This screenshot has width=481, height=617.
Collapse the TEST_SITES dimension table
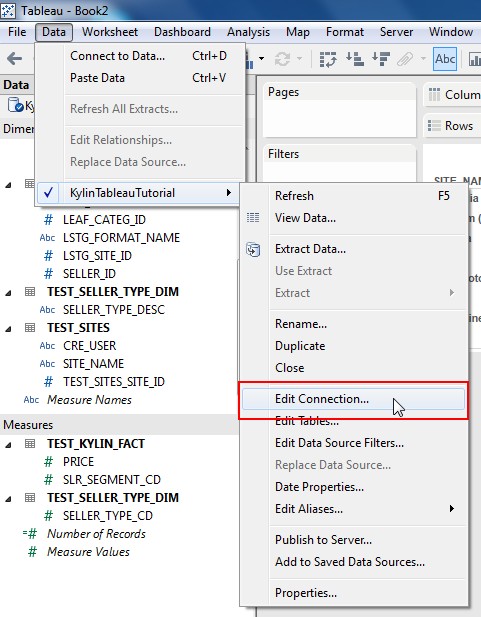coord(8,329)
